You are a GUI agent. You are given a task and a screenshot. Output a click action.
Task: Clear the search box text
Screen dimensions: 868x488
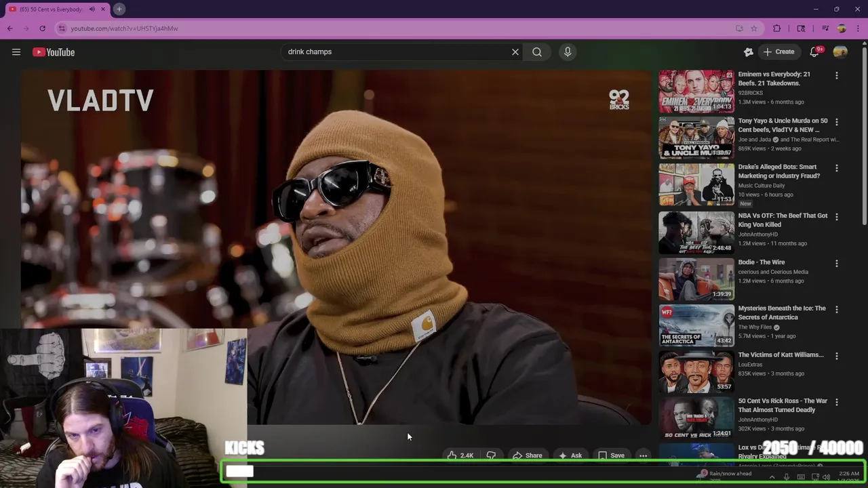click(x=515, y=52)
